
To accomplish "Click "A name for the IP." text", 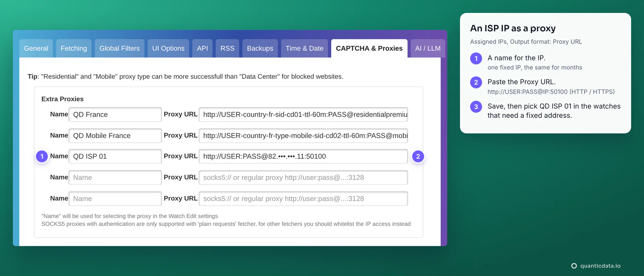I will (x=516, y=58).
